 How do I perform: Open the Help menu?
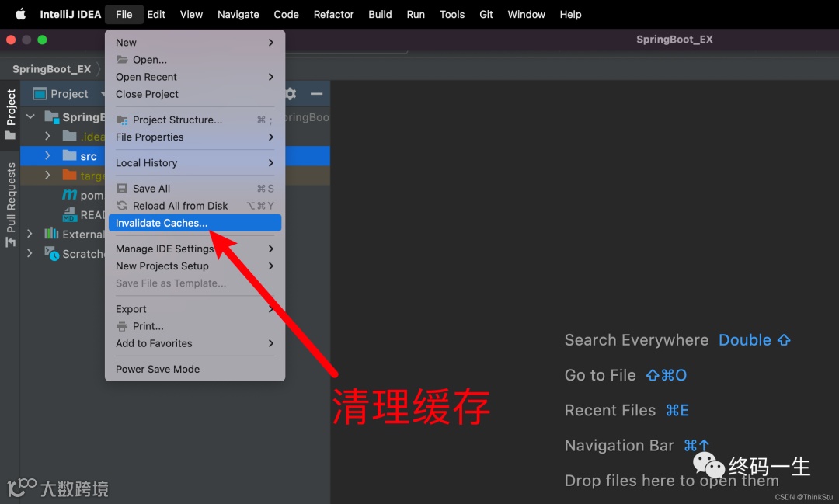(x=570, y=15)
